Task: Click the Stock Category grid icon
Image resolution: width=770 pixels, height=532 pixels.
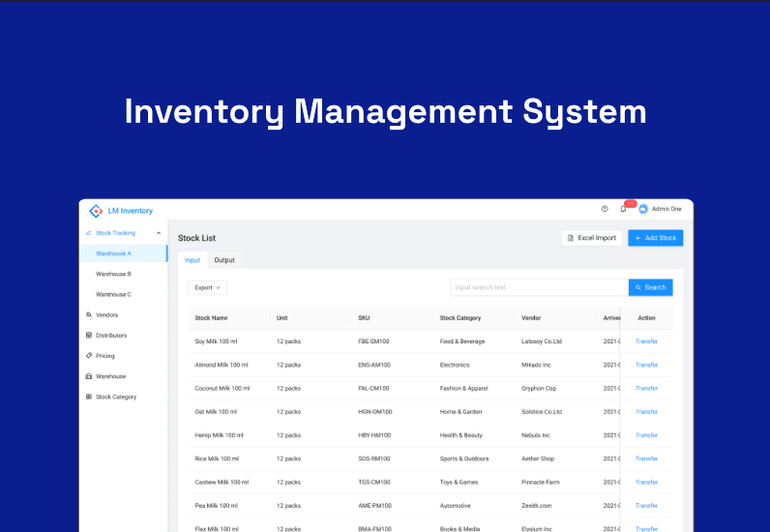Action: 89,397
